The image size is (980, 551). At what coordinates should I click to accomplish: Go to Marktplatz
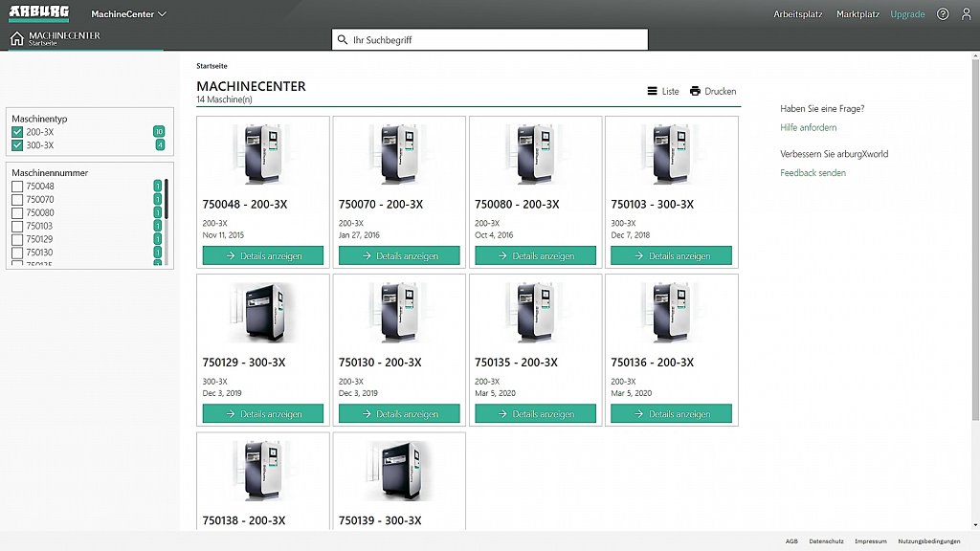coord(857,14)
